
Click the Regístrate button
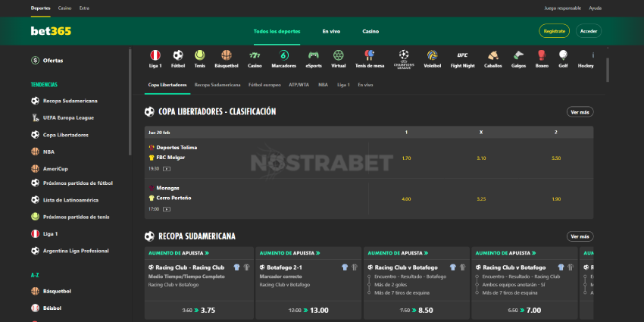click(x=554, y=31)
